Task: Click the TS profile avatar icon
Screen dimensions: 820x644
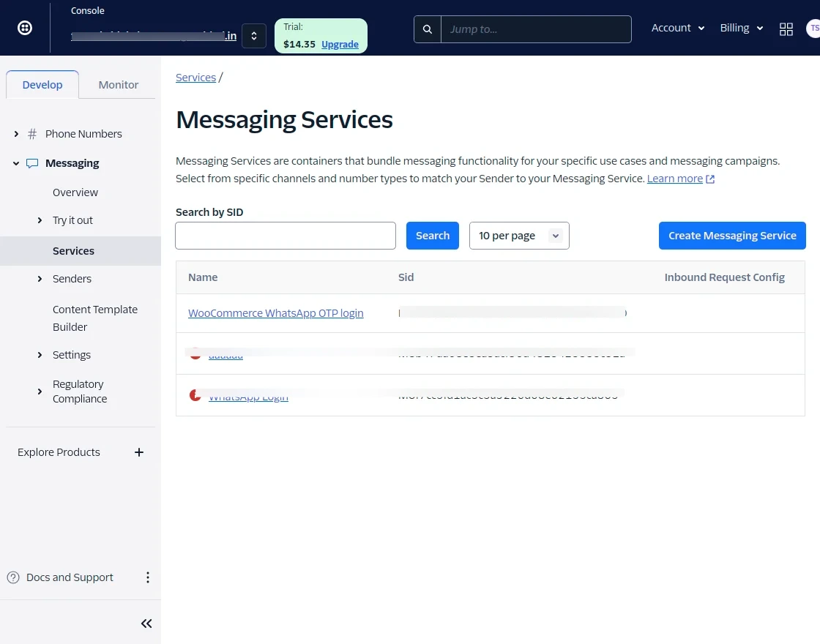Action: tap(813, 29)
